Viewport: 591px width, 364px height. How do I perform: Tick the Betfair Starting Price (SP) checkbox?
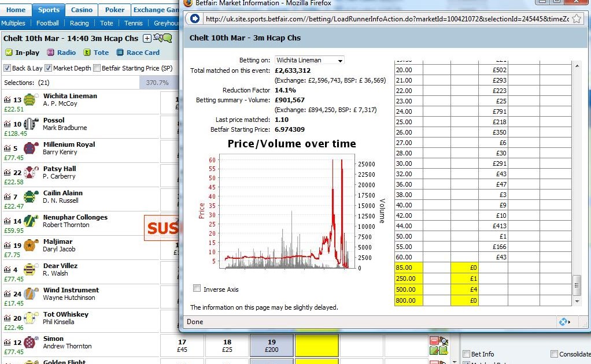point(97,68)
